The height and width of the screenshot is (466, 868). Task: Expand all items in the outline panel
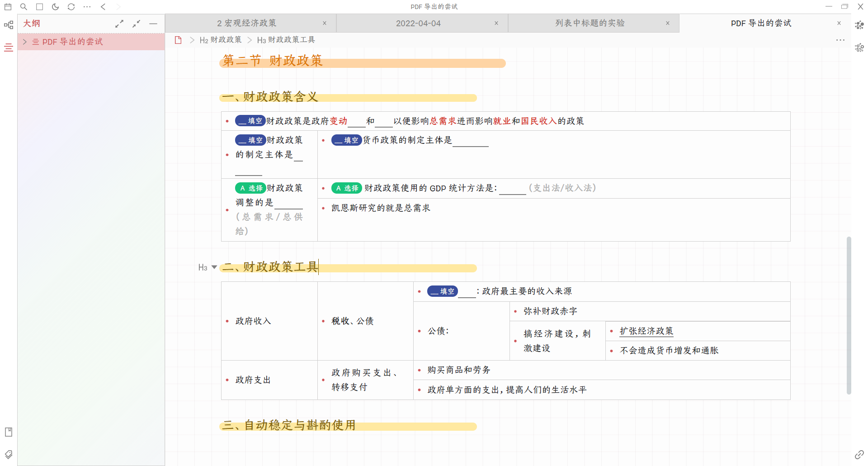119,24
